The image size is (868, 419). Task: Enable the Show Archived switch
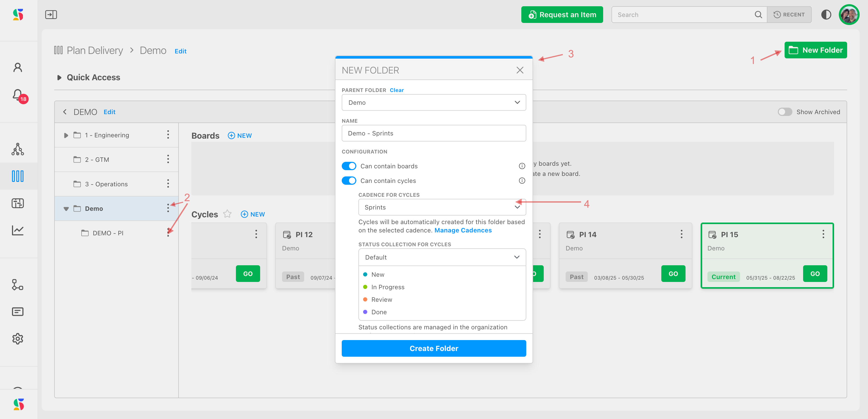[x=784, y=112]
